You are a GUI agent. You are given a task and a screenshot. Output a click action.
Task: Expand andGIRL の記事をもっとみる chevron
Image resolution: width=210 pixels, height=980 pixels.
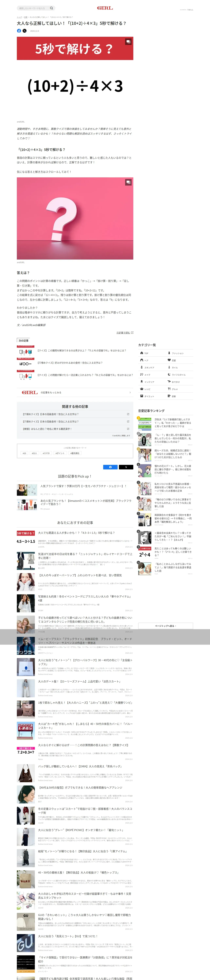click(x=130, y=393)
